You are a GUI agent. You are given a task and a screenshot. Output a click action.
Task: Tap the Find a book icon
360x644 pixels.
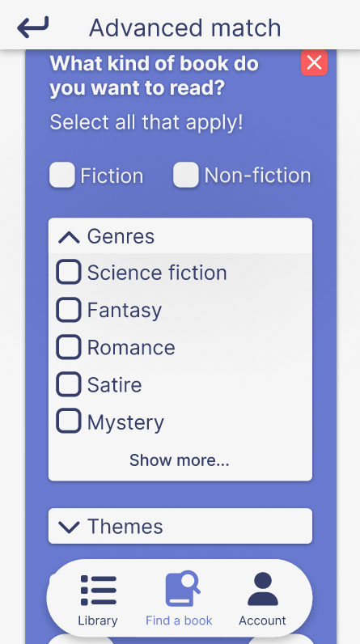coord(183,588)
